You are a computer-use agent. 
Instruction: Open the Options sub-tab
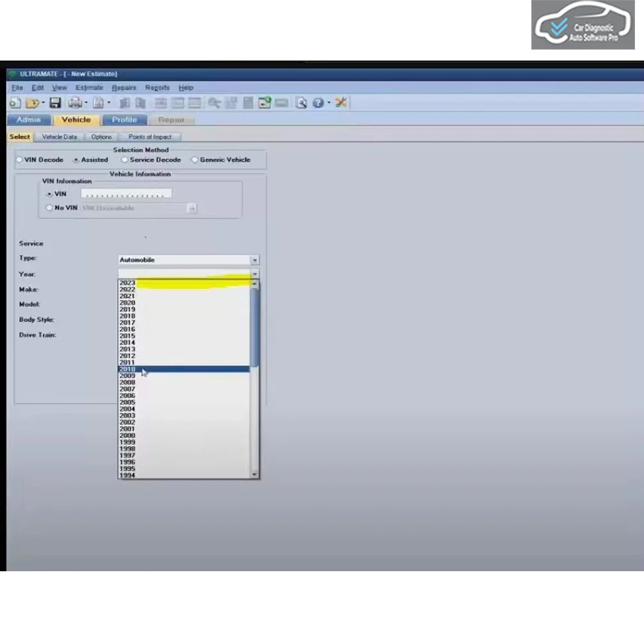(102, 137)
